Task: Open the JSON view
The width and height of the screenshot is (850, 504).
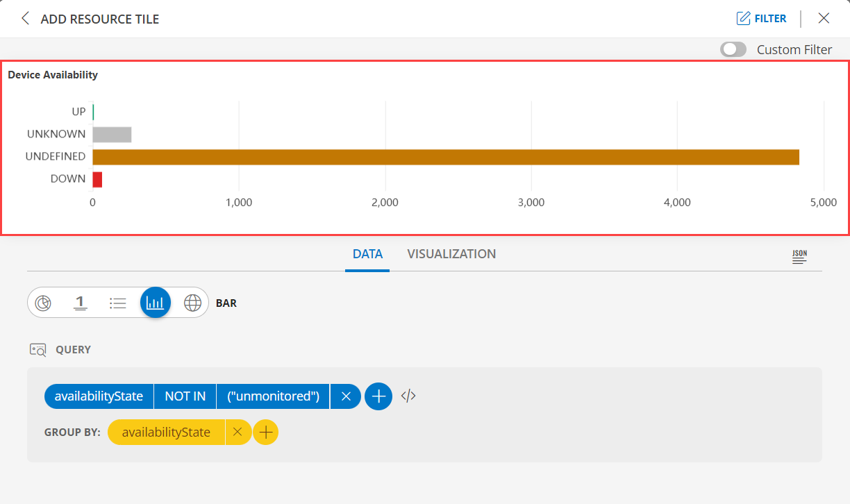Action: pyautogui.click(x=799, y=256)
